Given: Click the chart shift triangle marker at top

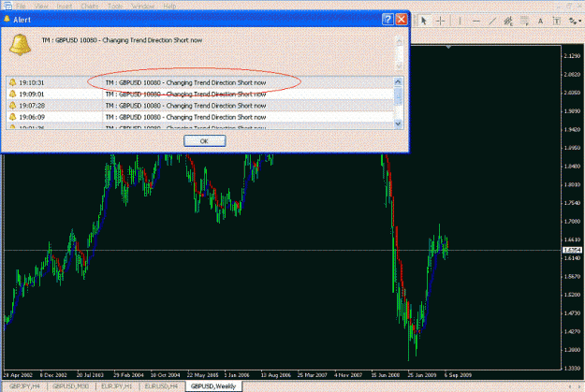Looking at the screenshot, I should click(x=448, y=47).
